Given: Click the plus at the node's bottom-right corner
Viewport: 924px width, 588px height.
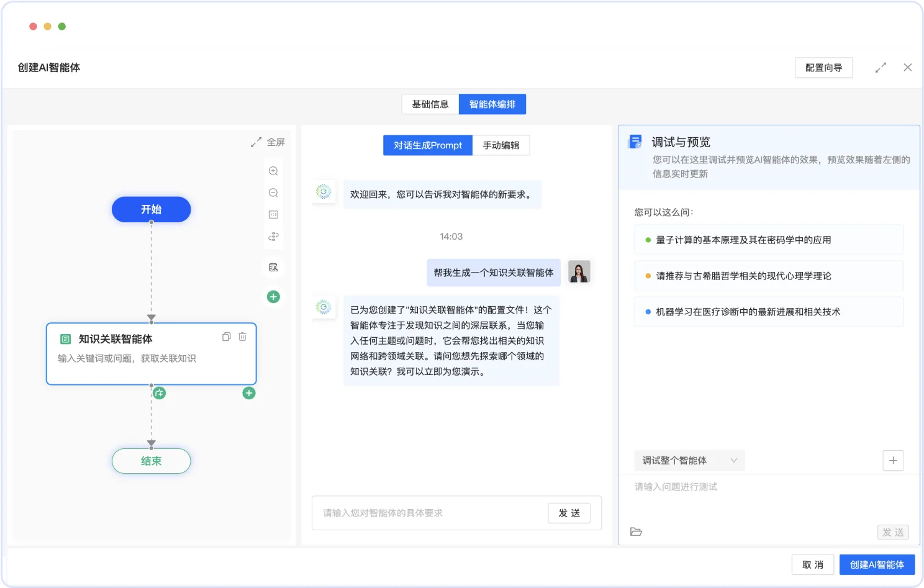Looking at the screenshot, I should tap(249, 393).
